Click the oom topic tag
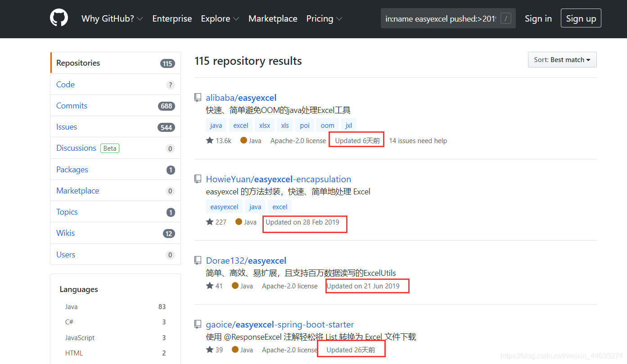This screenshot has width=627, height=364. (x=328, y=126)
